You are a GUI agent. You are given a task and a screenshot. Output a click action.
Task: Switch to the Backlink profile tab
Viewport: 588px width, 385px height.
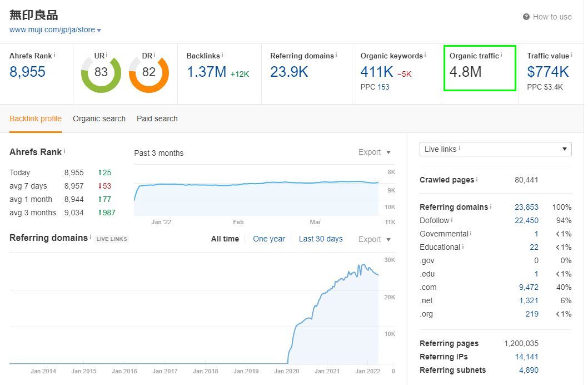[36, 119]
